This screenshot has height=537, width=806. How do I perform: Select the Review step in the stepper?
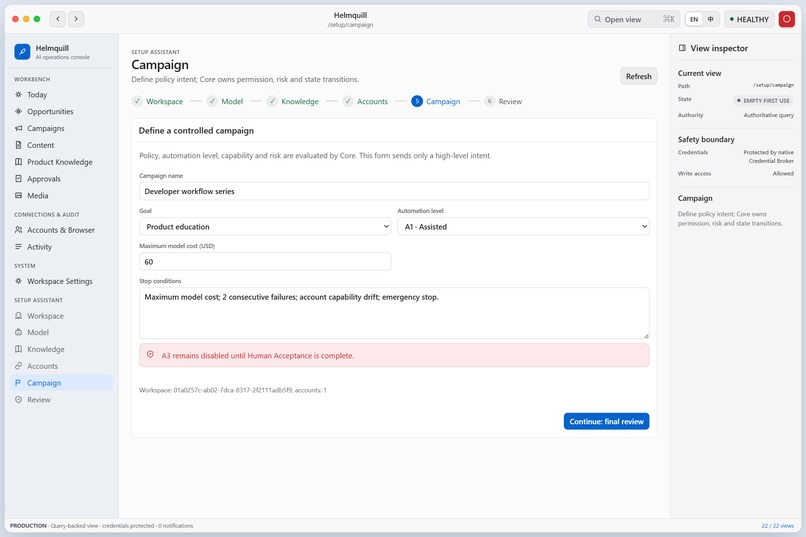click(x=503, y=101)
